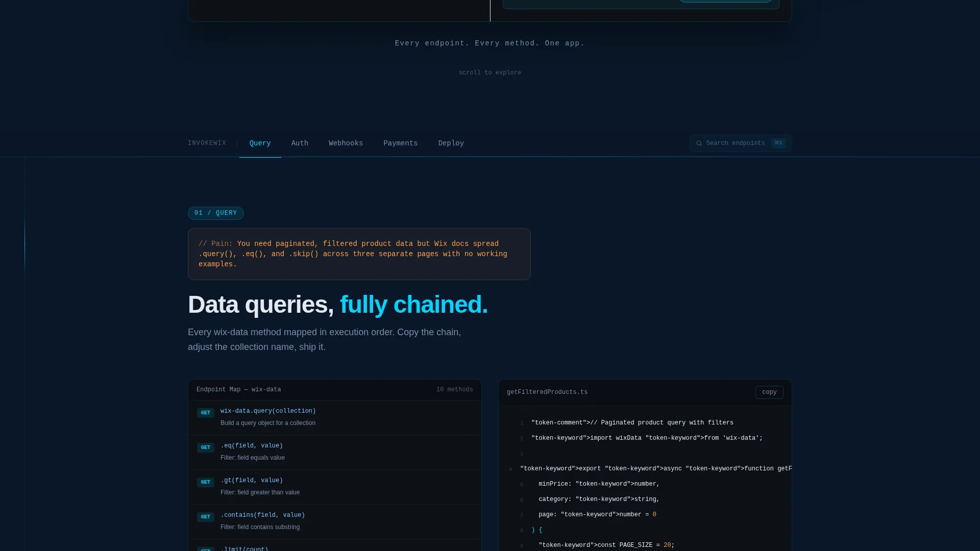
Task: Go to the Payments tab
Action: (400, 143)
